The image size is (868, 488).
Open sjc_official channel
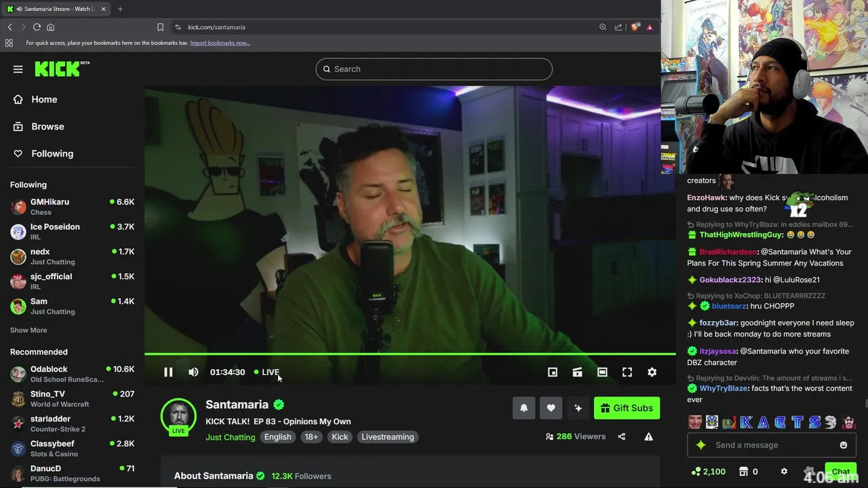(x=72, y=281)
